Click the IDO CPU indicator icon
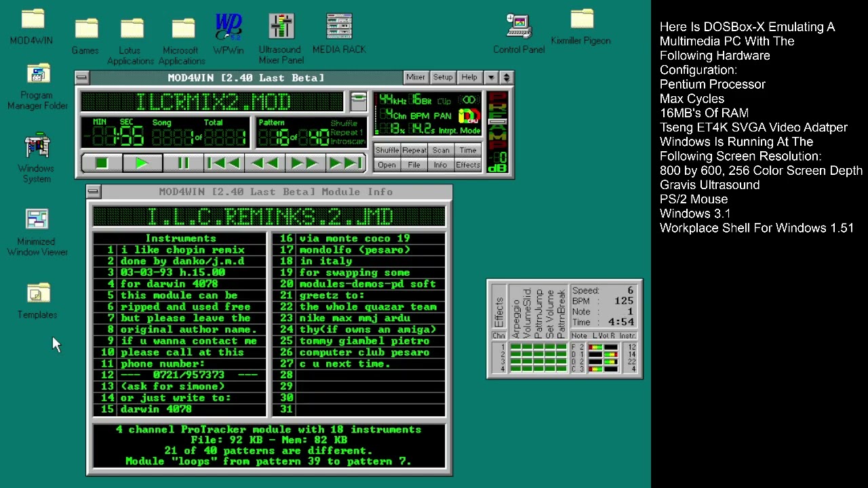 click(x=469, y=116)
